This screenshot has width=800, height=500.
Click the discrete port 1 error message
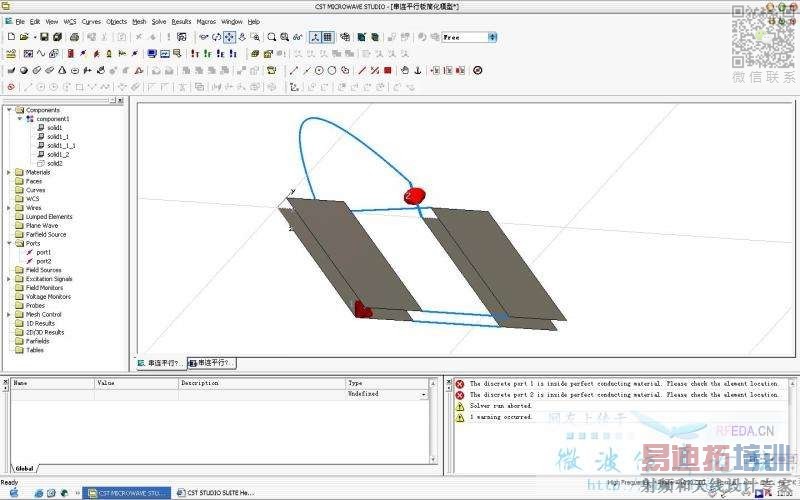623,383
